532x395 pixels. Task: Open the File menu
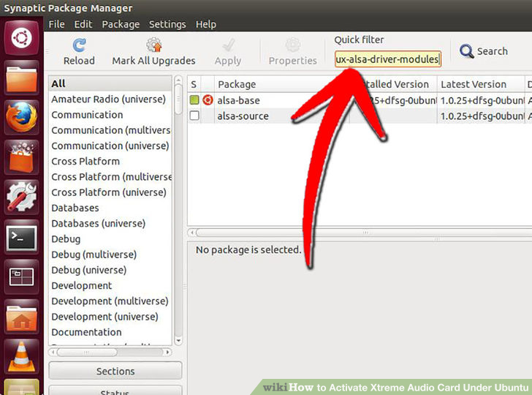(x=56, y=24)
